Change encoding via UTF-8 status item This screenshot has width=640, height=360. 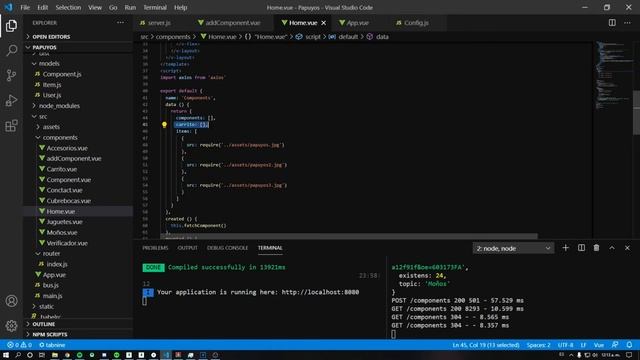click(565, 345)
